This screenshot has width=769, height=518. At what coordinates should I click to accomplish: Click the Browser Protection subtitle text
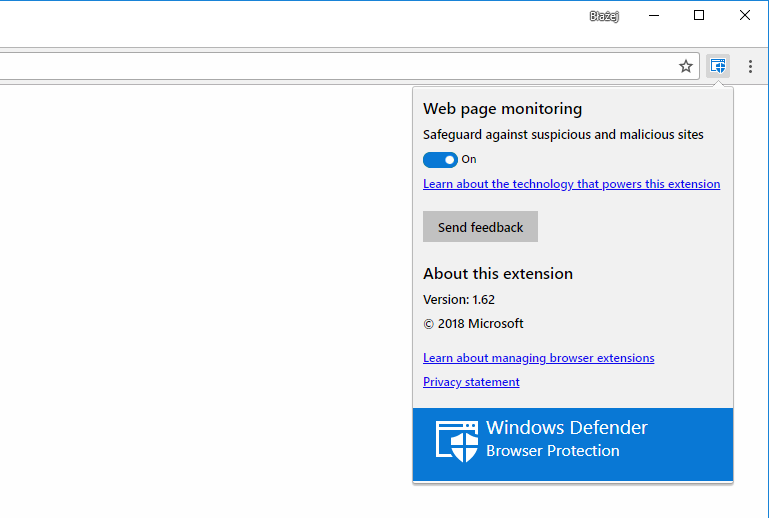(553, 451)
